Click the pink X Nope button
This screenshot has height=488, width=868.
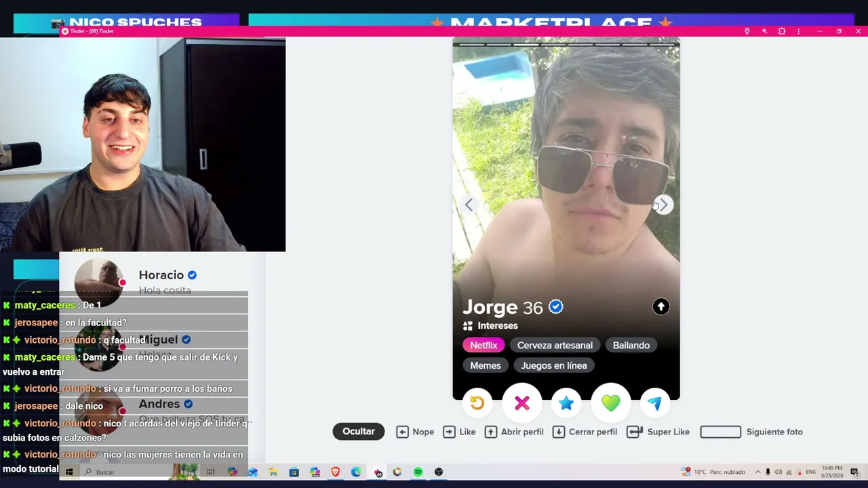tap(521, 403)
